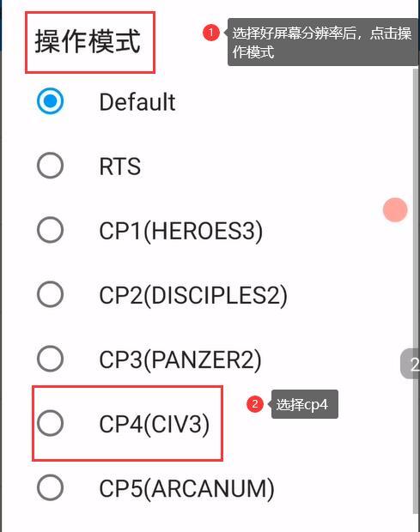Select the RTS radio button

click(x=51, y=166)
